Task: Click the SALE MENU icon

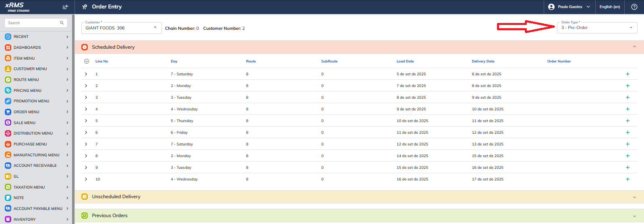Action: (8, 122)
